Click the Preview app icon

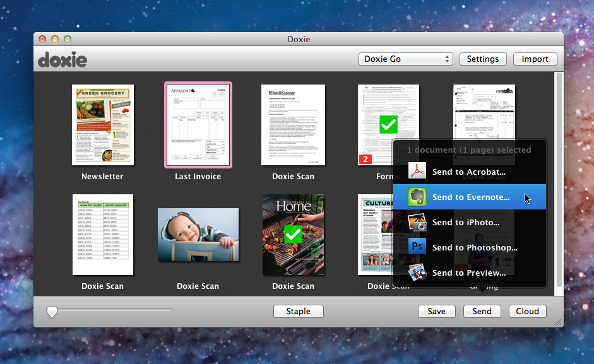(417, 273)
